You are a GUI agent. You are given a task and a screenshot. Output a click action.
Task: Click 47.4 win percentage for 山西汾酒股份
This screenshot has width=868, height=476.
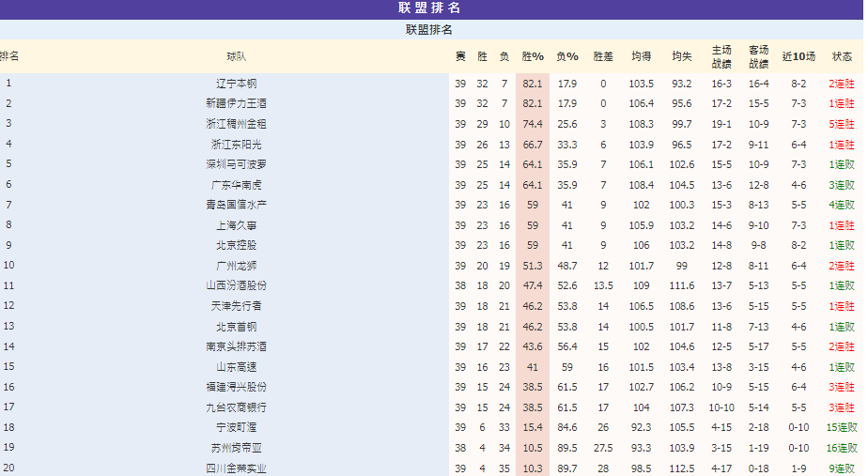click(x=533, y=285)
